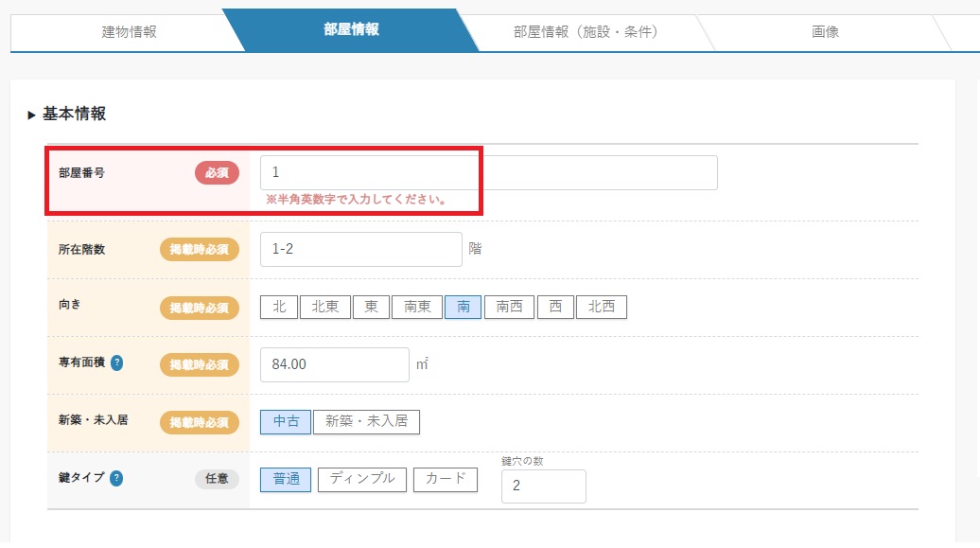Image resolution: width=980 pixels, height=548 pixels.
Task: Click the 鍵穴の数 input field
Action: tap(544, 486)
